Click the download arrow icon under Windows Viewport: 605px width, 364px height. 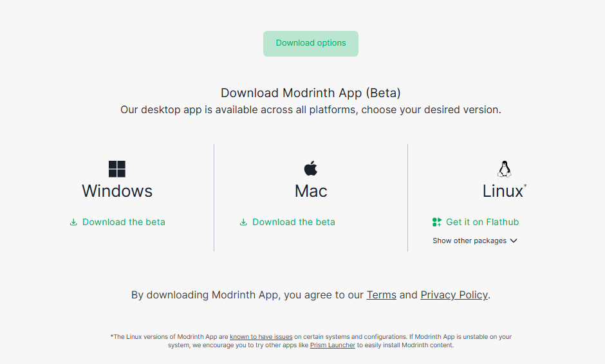[x=73, y=222]
